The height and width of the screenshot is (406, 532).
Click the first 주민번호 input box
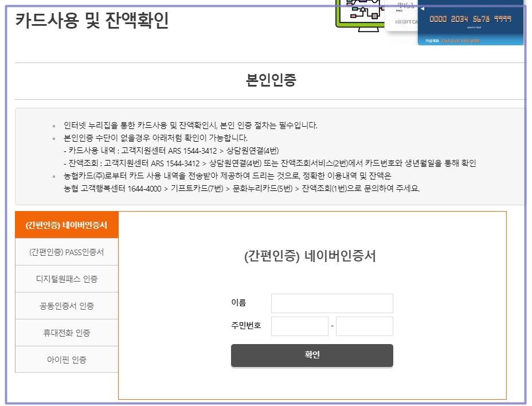pos(299,326)
